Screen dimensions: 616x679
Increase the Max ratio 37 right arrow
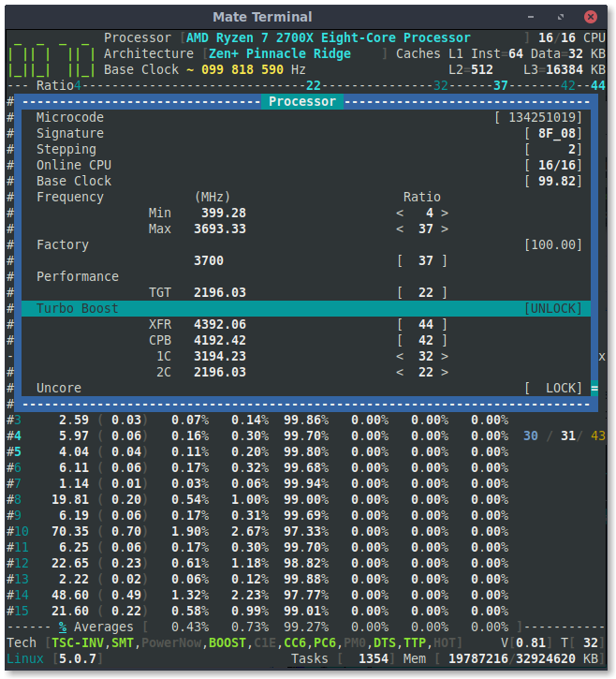[x=445, y=229]
